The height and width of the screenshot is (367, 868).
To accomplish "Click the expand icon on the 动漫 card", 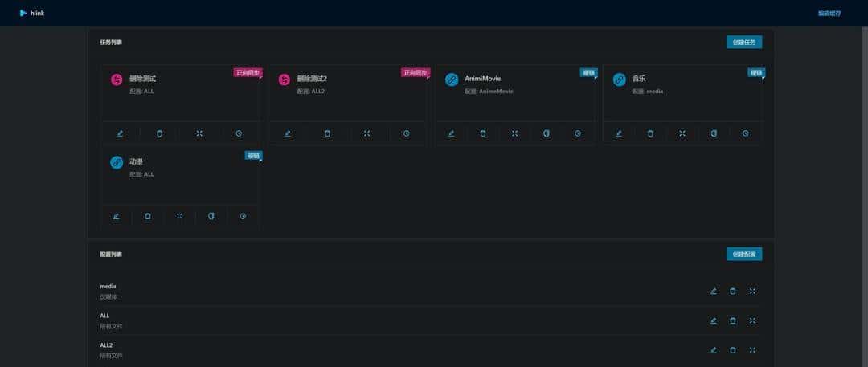I will click(179, 217).
